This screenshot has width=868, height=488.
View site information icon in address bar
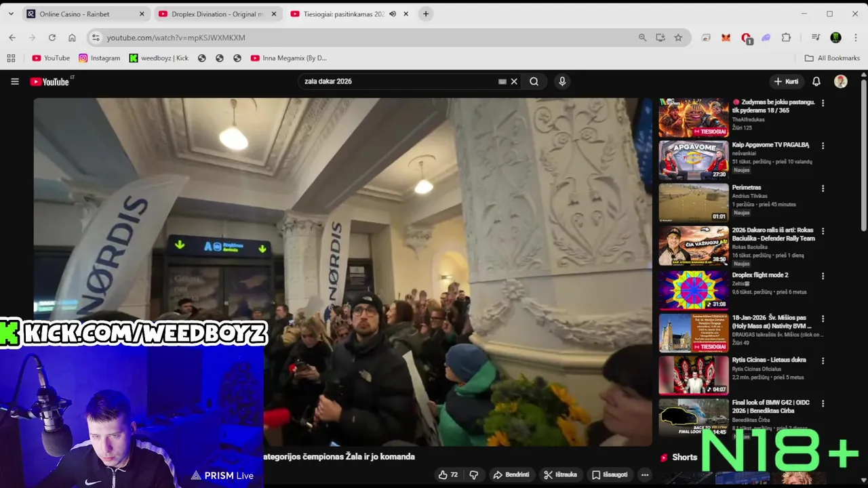click(x=96, y=37)
